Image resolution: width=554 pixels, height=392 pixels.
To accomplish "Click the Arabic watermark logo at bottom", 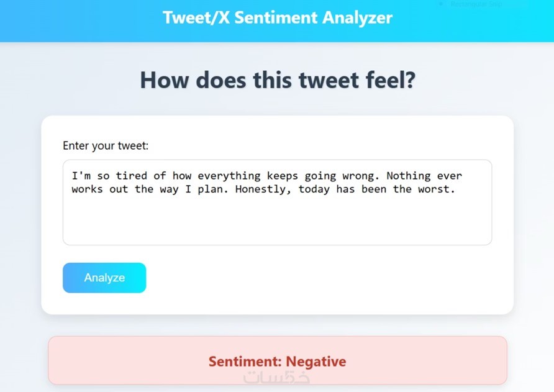I will coord(277,377).
